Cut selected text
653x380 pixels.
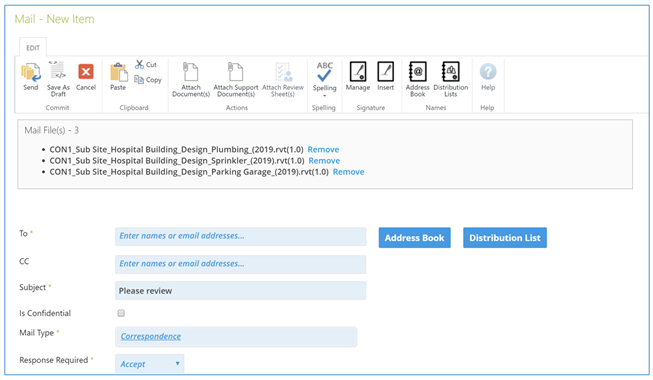(x=146, y=65)
